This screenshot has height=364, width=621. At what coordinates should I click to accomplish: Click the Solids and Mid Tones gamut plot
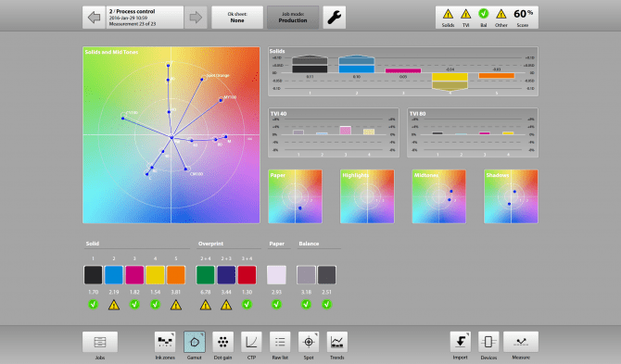(171, 135)
